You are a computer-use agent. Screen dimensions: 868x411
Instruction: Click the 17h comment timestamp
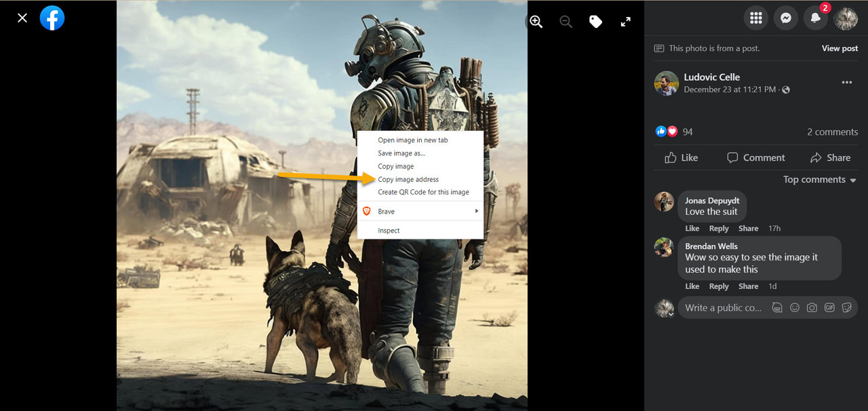(x=774, y=229)
